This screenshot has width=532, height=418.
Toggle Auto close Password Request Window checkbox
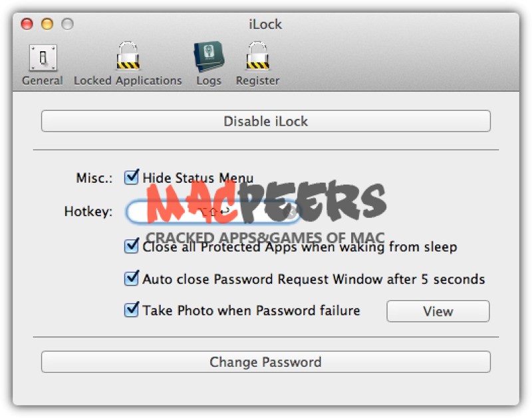(x=131, y=278)
